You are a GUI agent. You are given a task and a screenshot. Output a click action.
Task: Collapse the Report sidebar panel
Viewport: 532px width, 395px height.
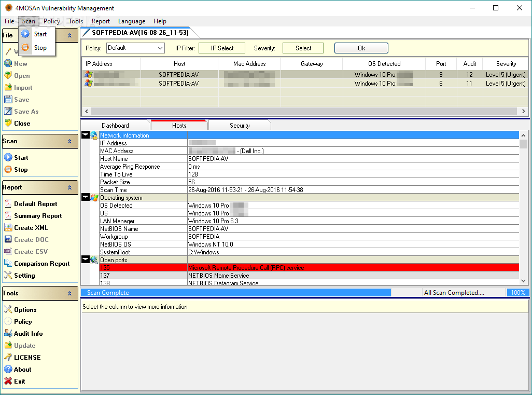(69, 187)
